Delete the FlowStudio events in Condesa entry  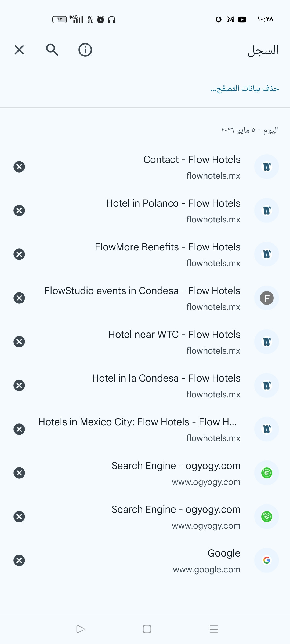pos(19,298)
